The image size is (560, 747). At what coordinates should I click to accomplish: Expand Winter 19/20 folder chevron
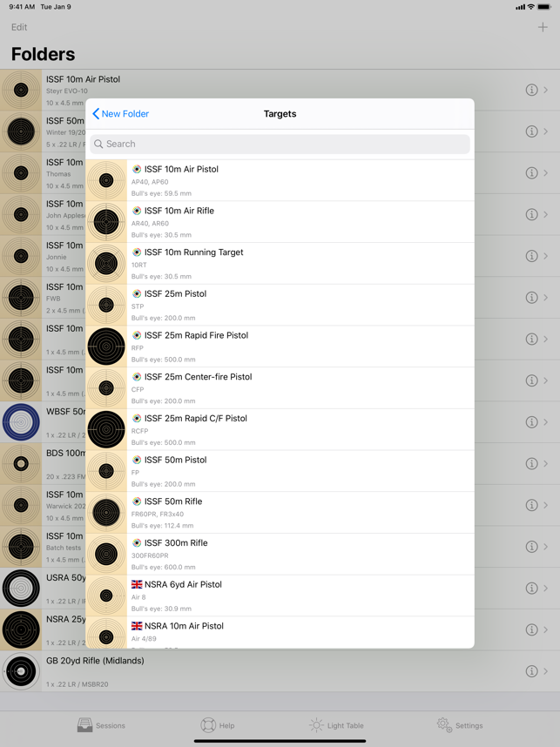tap(546, 131)
